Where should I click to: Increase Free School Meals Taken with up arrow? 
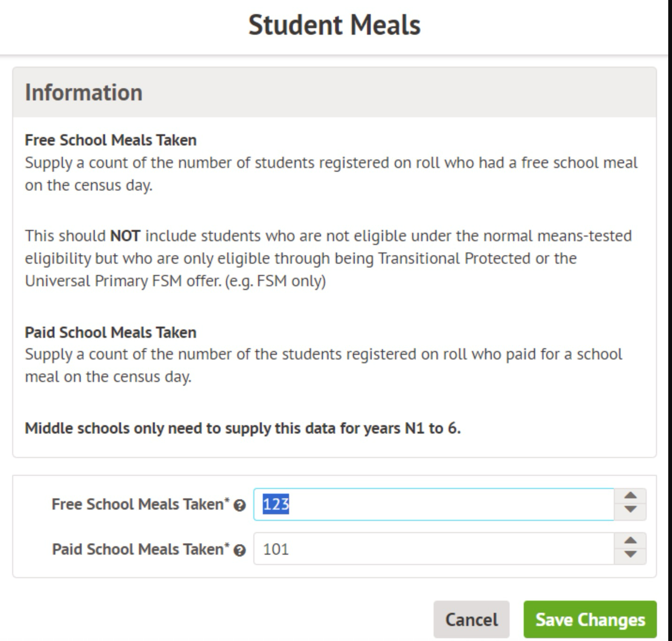pos(630,496)
